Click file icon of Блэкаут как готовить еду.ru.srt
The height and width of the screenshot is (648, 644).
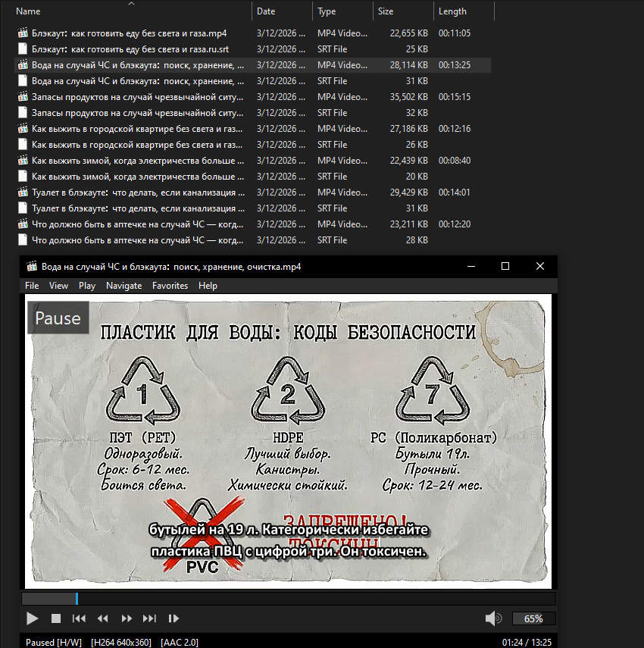(23, 49)
